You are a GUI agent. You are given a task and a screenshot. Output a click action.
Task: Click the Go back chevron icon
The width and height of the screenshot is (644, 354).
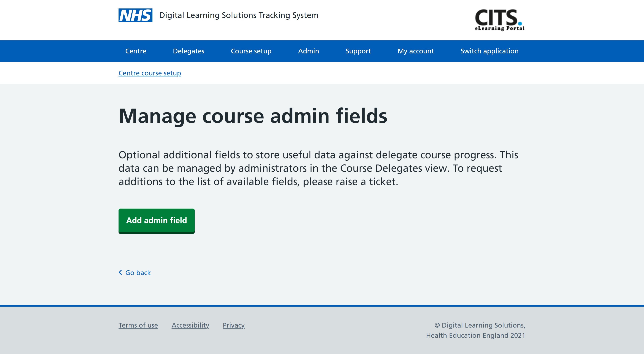coord(120,272)
